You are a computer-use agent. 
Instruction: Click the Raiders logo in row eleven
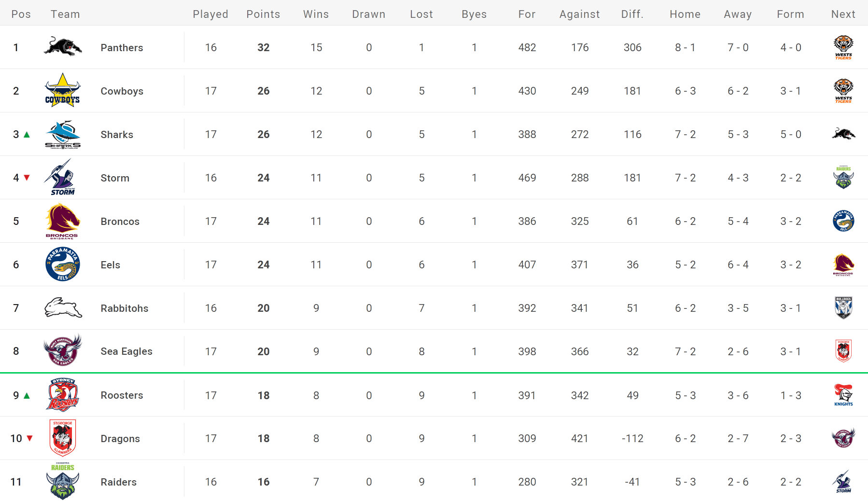pyautogui.click(x=63, y=481)
